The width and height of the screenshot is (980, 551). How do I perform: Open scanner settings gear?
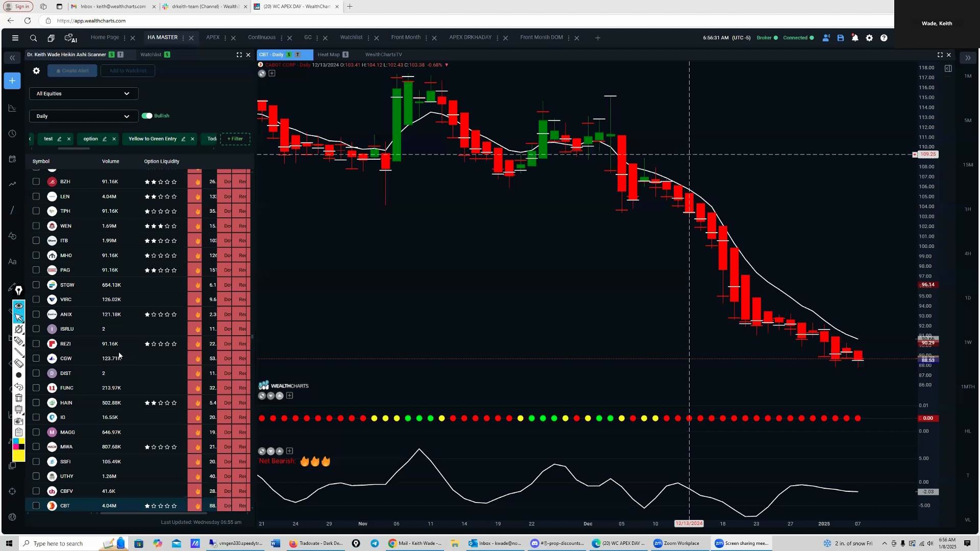coord(36,71)
